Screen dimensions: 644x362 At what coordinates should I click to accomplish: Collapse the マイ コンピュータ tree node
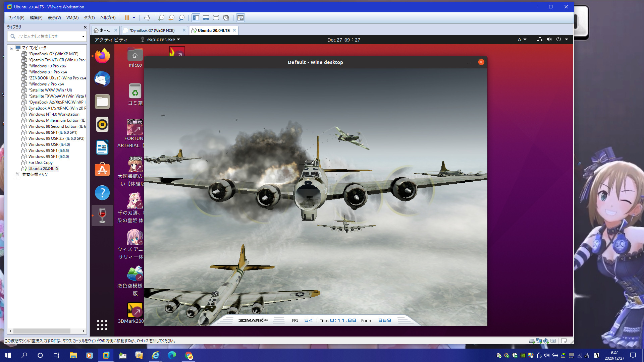coord(11,48)
